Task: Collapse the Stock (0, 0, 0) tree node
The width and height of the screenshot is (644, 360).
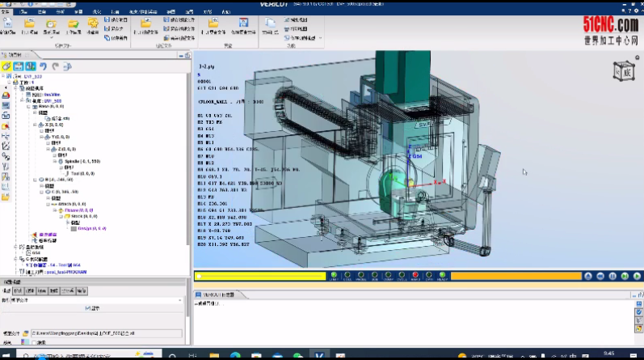Action: pyautogui.click(x=61, y=217)
